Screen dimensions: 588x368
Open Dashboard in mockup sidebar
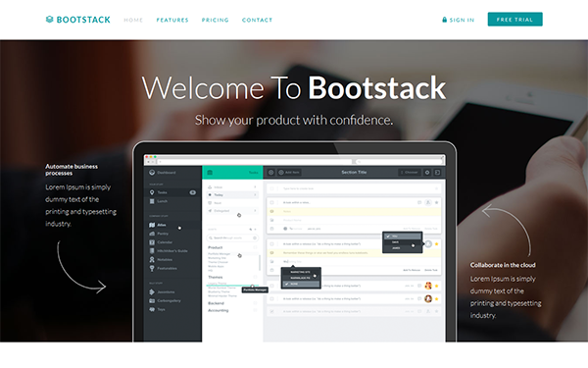[163, 173]
